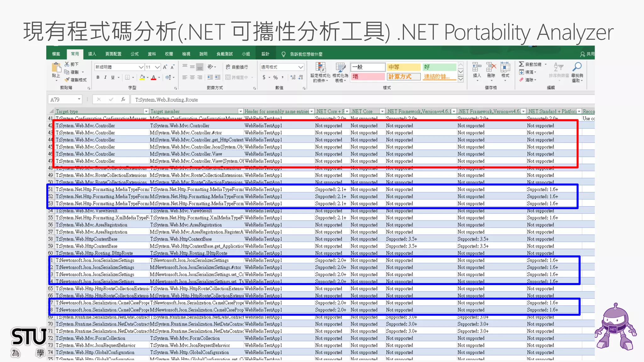The height and width of the screenshot is (362, 644).
Task: Switch to the Data (資料) tab
Action: [152, 54]
